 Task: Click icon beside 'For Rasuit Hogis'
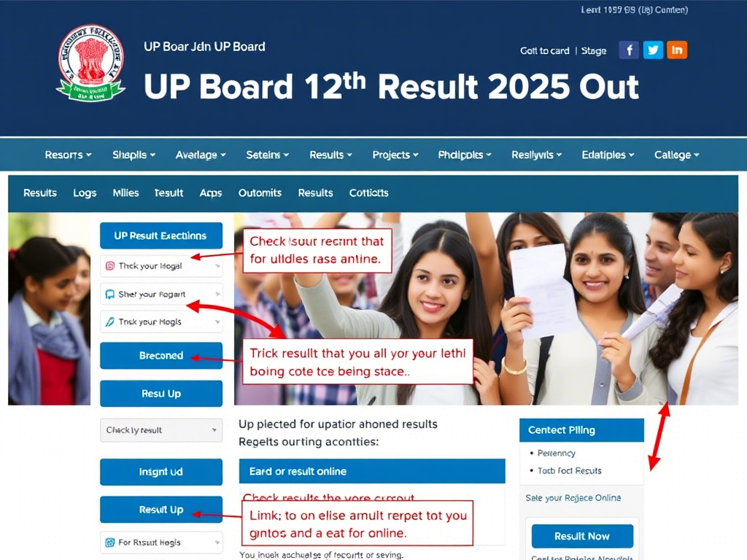click(110, 542)
